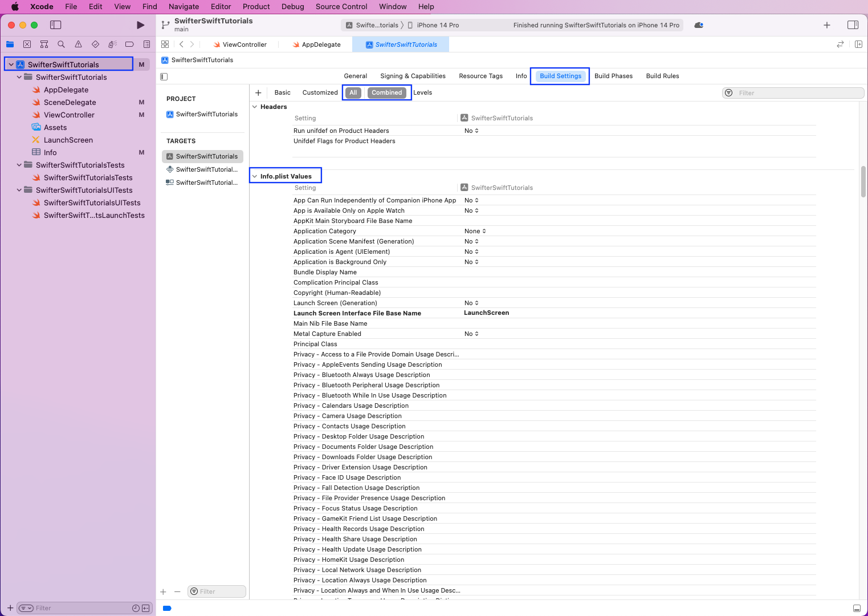Show Customized build settings
The image size is (868, 616).
pos(320,92)
